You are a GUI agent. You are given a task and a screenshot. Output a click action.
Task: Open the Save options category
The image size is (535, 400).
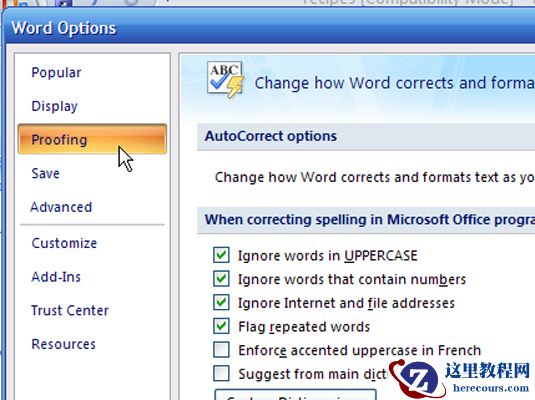45,173
